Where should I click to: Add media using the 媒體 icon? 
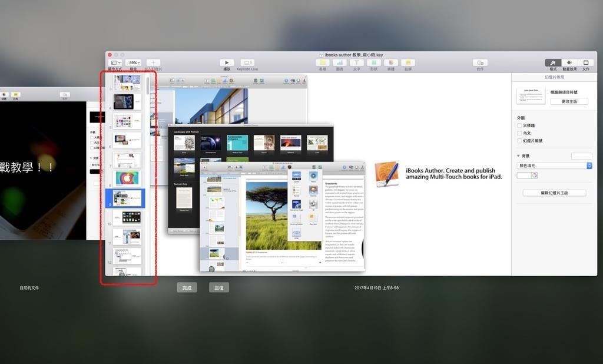[391, 62]
